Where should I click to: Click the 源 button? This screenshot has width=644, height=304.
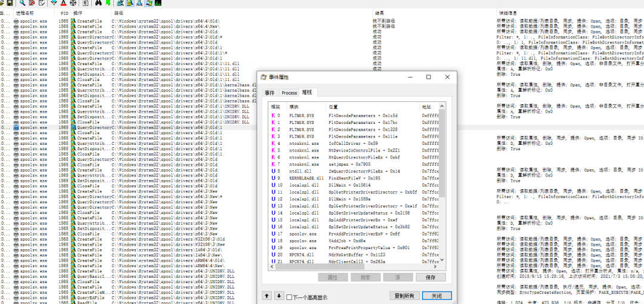398,277
